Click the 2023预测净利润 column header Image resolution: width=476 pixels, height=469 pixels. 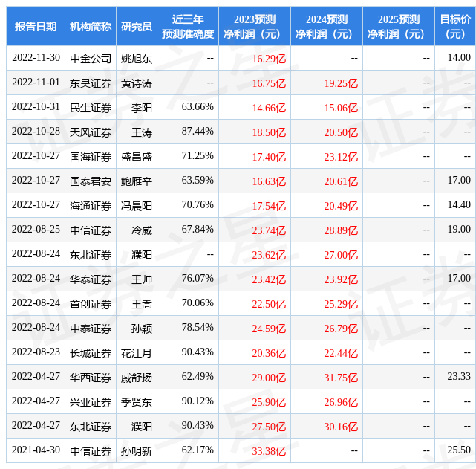pyautogui.click(x=255, y=27)
